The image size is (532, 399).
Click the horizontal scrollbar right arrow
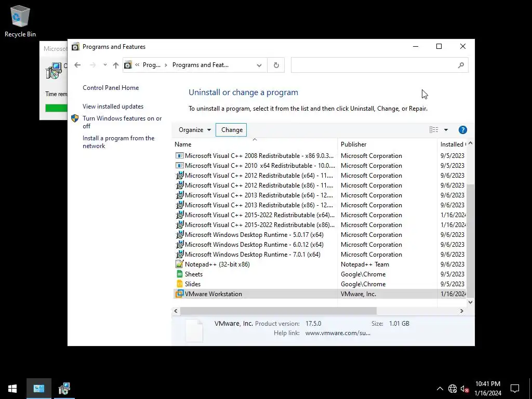(x=461, y=311)
